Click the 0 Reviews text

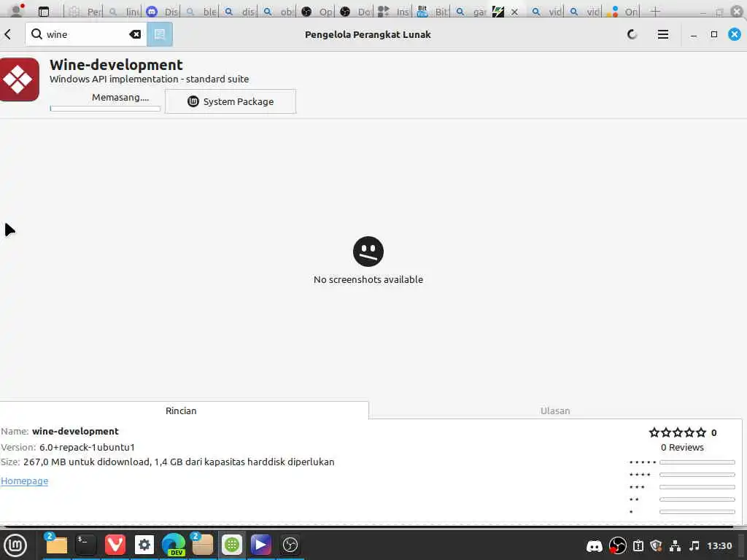click(x=682, y=447)
